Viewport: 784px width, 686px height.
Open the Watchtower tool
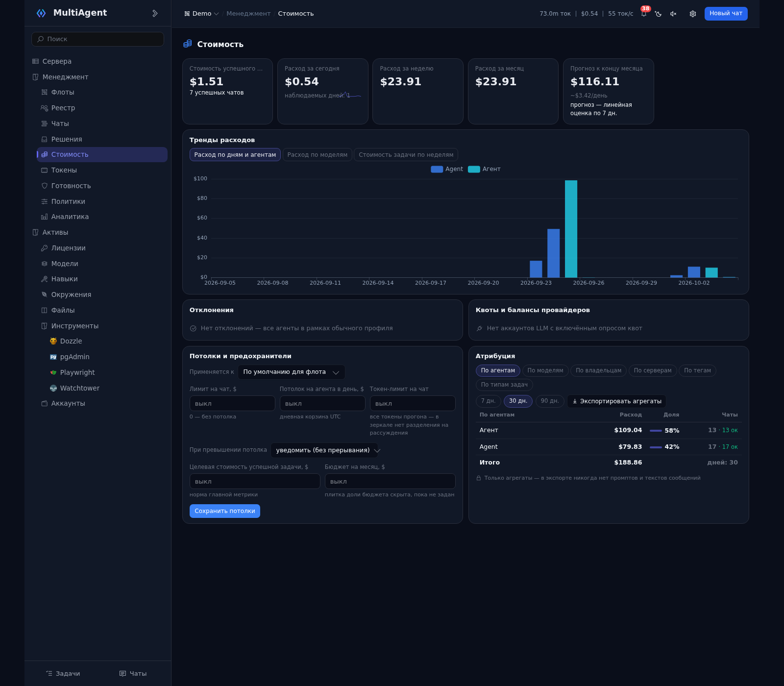pyautogui.click(x=74, y=388)
